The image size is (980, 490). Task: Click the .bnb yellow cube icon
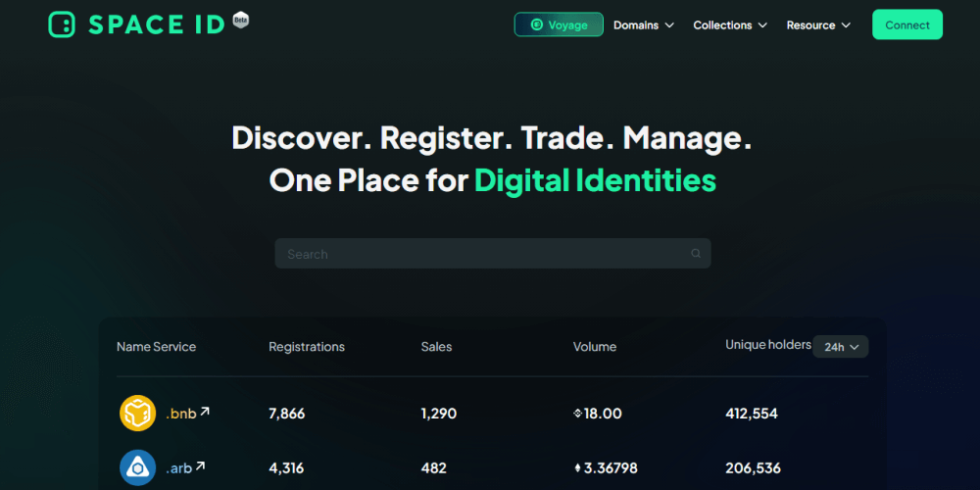click(137, 414)
